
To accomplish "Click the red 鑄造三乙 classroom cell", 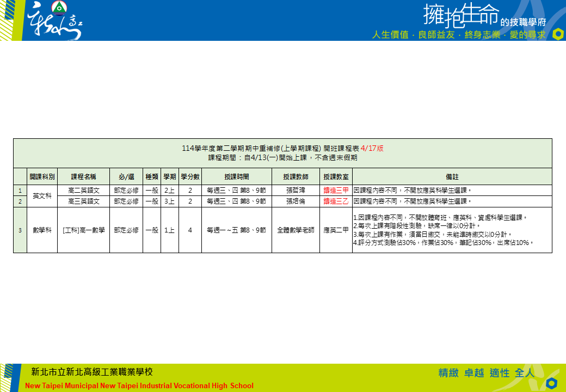I will click(x=336, y=201).
